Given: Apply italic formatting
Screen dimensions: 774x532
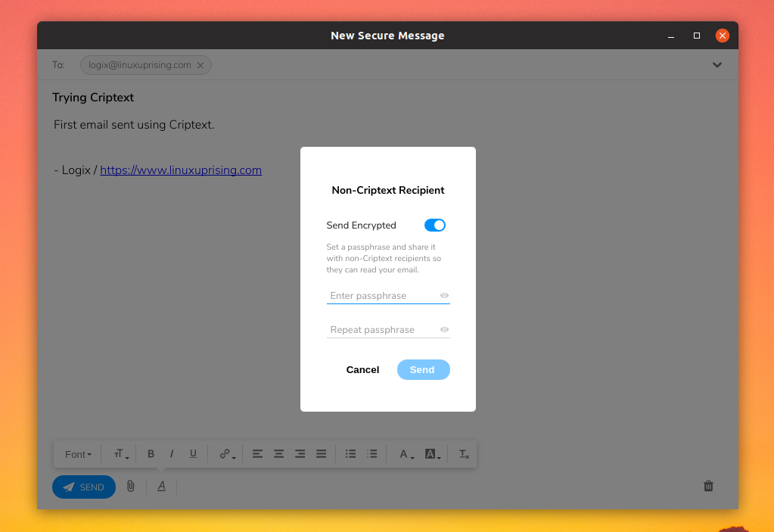Looking at the screenshot, I should (x=172, y=453).
